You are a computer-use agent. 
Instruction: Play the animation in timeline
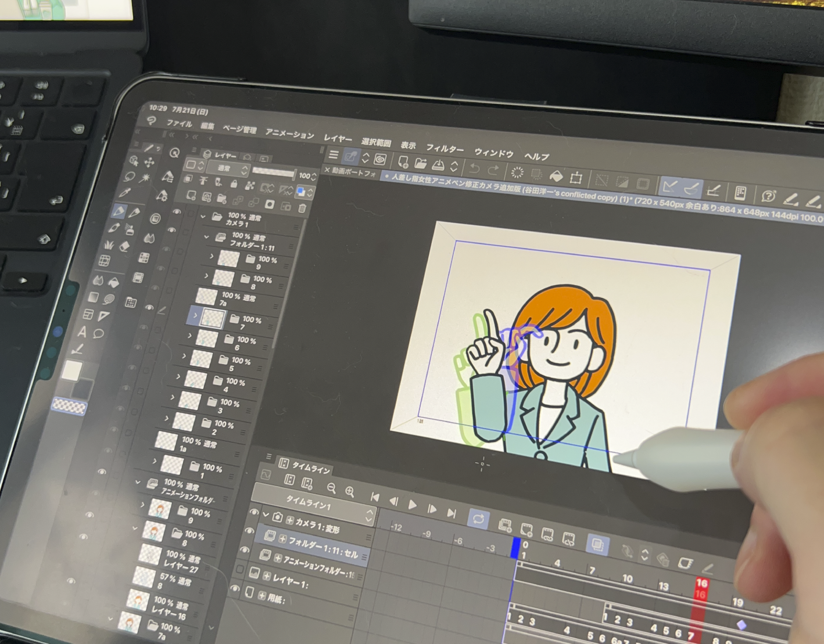coord(413,505)
